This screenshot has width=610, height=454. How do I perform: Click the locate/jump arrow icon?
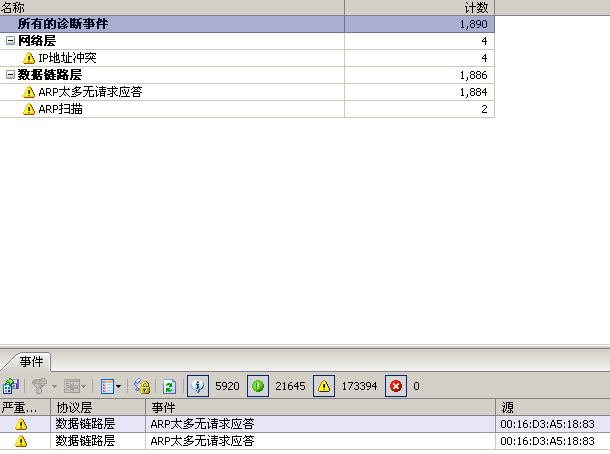[x=72, y=386]
